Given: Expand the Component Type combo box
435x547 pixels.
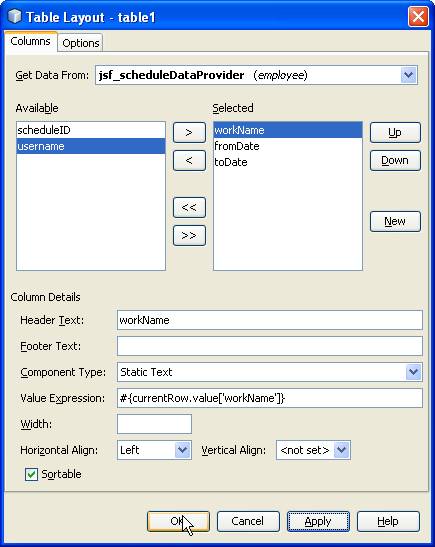Looking at the screenshot, I should tap(414, 372).
